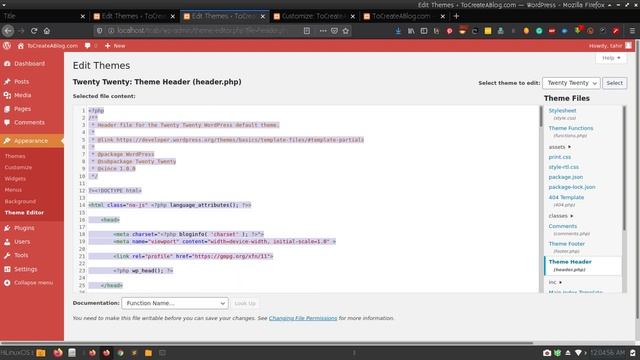Click the Select theme button
Viewport: 640px width, 360px height.
614,83
